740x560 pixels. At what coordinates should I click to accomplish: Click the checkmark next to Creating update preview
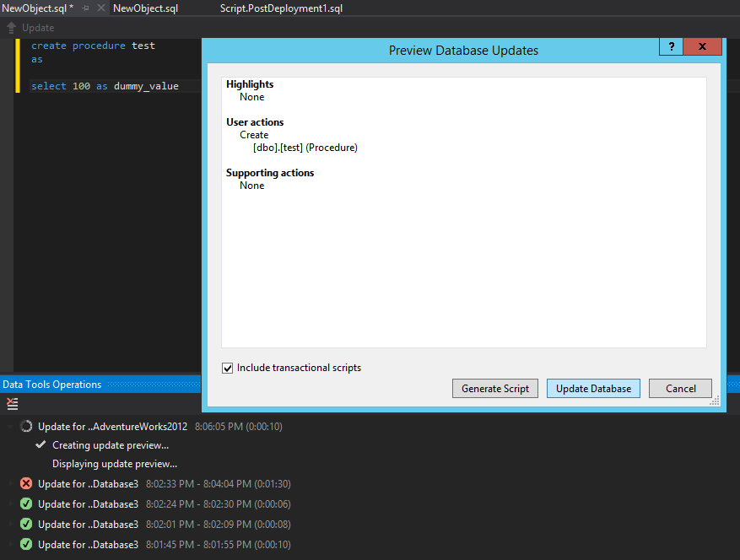click(41, 444)
